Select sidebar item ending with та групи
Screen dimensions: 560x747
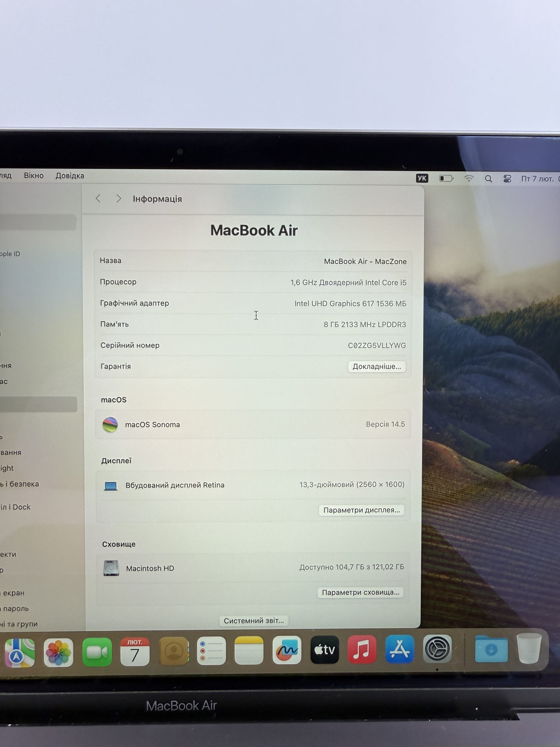tap(19, 624)
